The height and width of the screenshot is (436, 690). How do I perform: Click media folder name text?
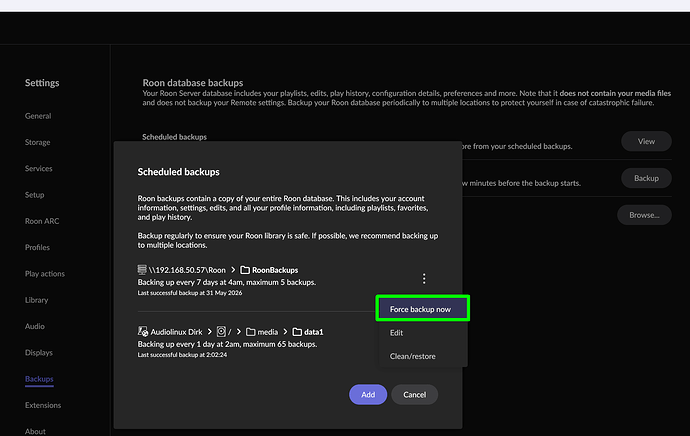pyautogui.click(x=268, y=332)
